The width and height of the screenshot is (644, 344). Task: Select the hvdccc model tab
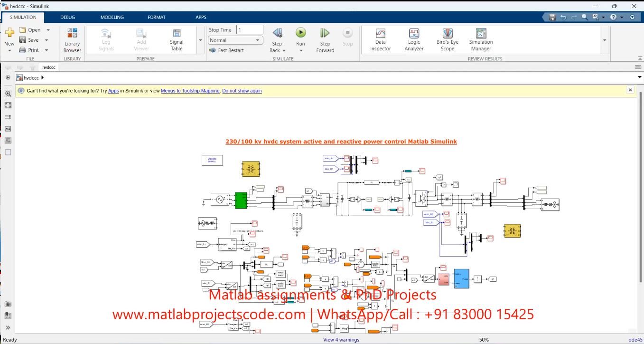tap(49, 67)
